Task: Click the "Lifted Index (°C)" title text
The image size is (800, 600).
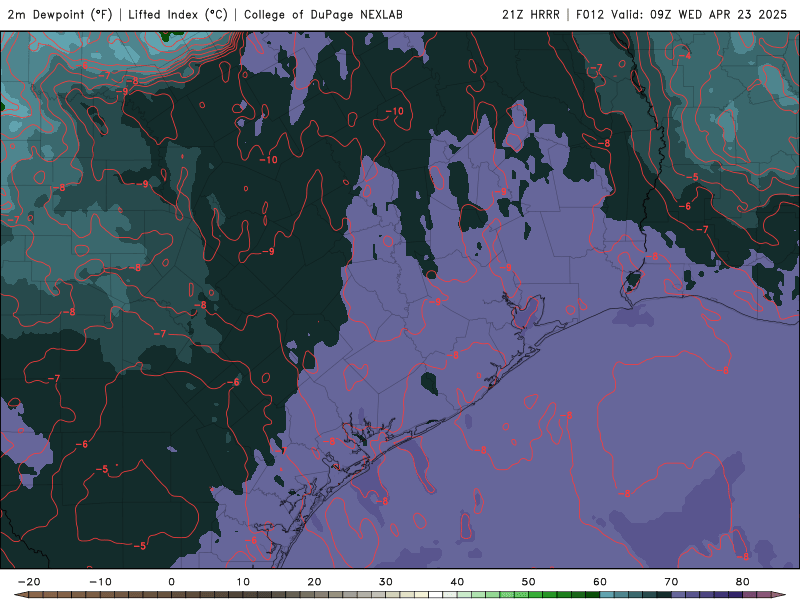Action: click(x=178, y=14)
